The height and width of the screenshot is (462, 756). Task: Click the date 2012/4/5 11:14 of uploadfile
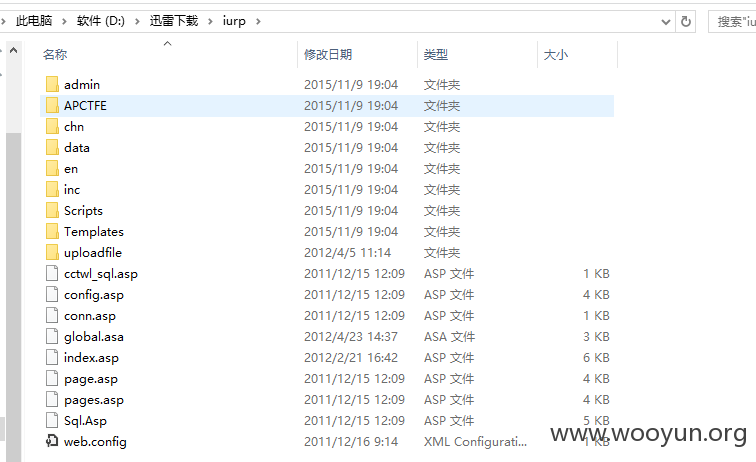(348, 253)
